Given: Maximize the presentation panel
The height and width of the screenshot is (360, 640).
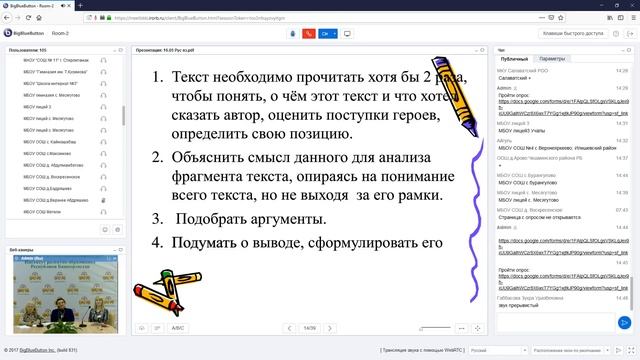Looking at the screenshot, I should (482, 50).
